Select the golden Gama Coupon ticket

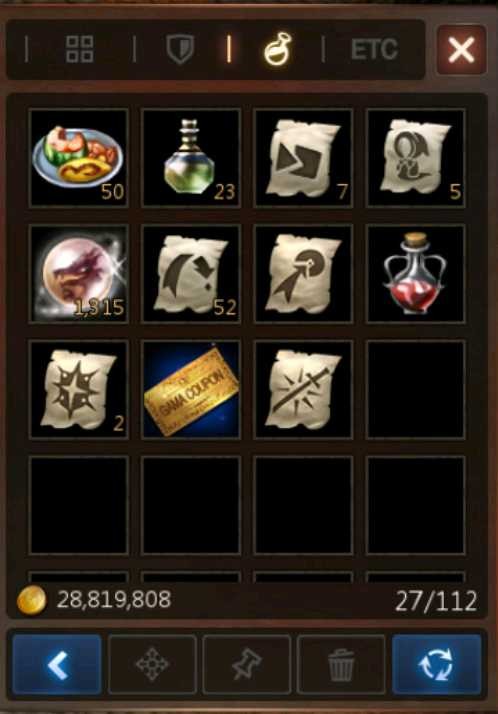point(191,389)
